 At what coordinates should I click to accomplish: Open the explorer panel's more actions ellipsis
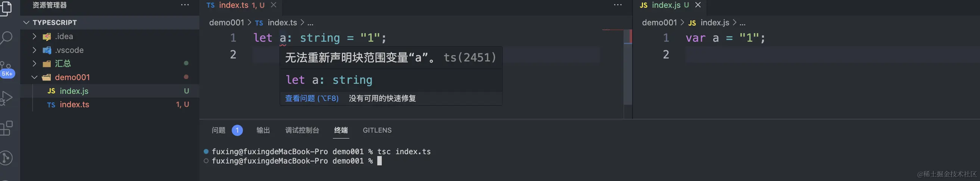tap(185, 5)
